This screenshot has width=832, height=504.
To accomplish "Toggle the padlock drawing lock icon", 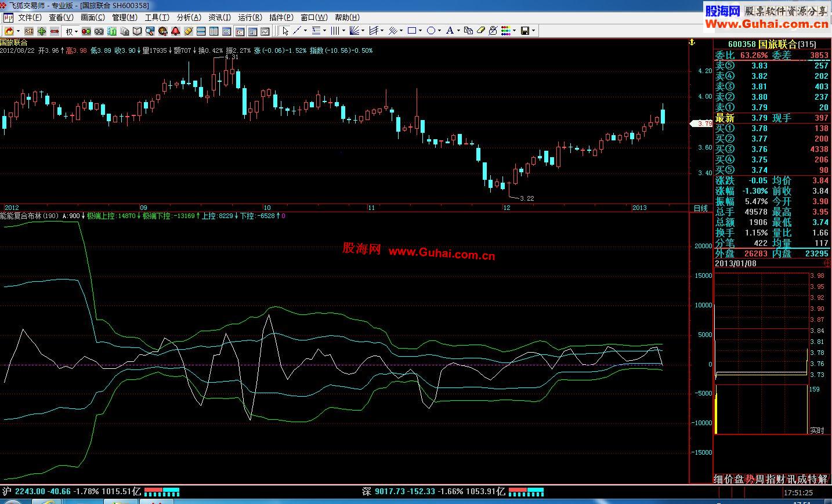I will click(493, 31).
